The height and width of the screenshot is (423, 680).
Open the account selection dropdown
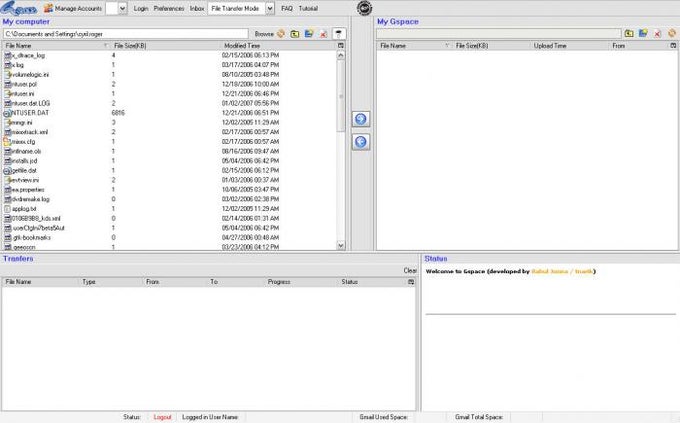pos(123,8)
